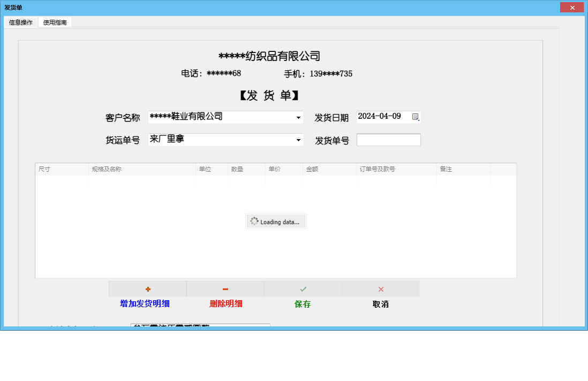
Task: Click the green checkmark icon above 保存
Action: tap(303, 289)
